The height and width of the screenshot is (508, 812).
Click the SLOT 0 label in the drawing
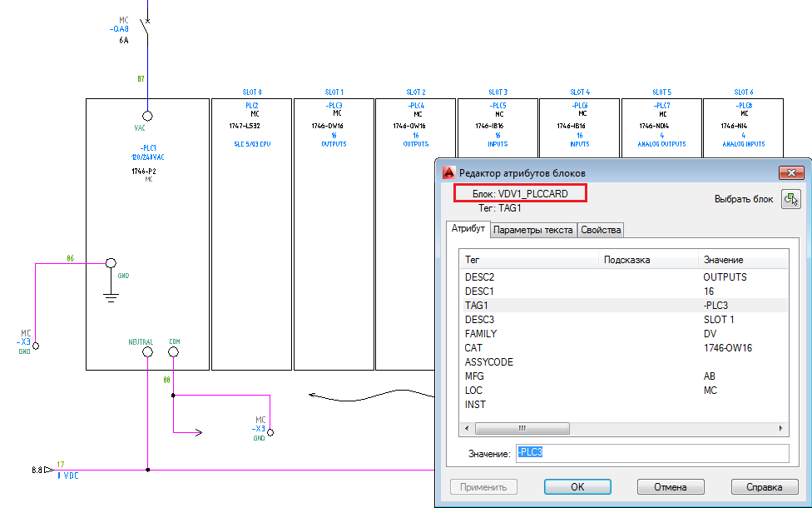(252, 92)
